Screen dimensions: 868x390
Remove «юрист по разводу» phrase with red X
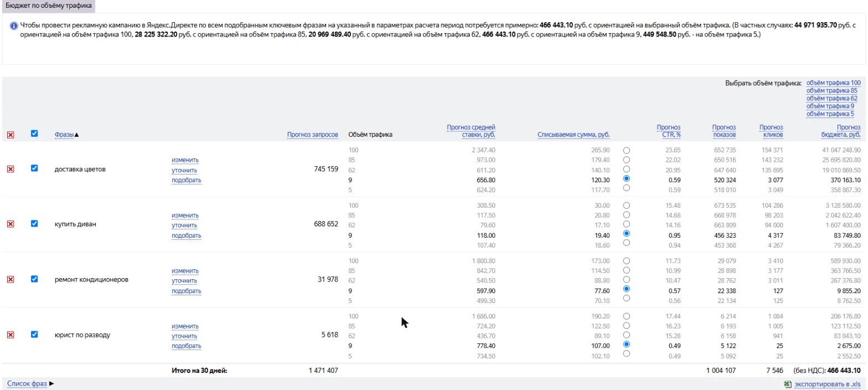click(11, 335)
